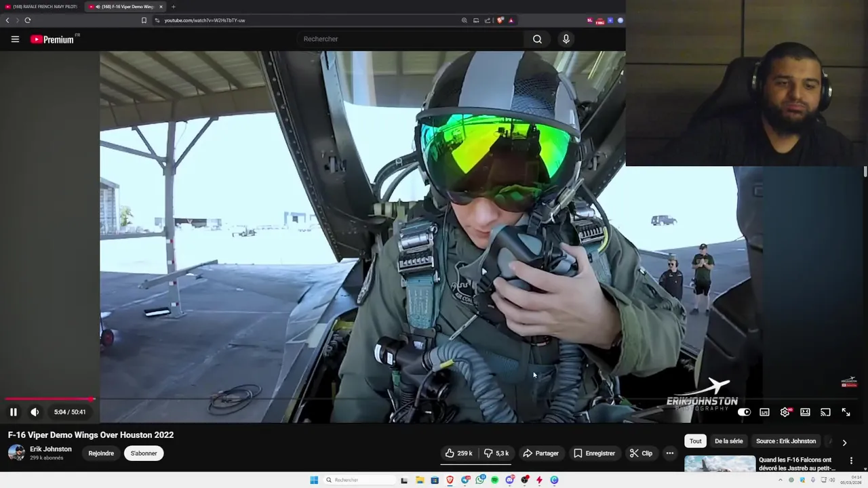The height and width of the screenshot is (488, 868).
Task: Mute the video with the speaker icon
Action: 35,412
